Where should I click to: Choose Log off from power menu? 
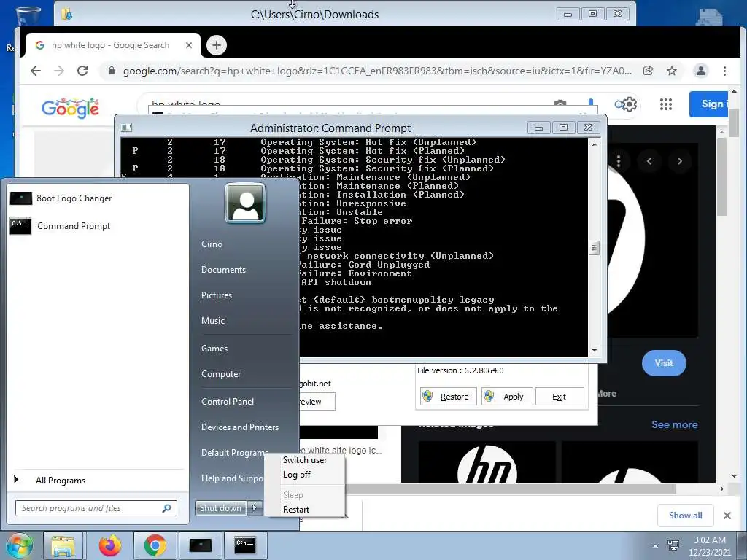click(x=296, y=475)
